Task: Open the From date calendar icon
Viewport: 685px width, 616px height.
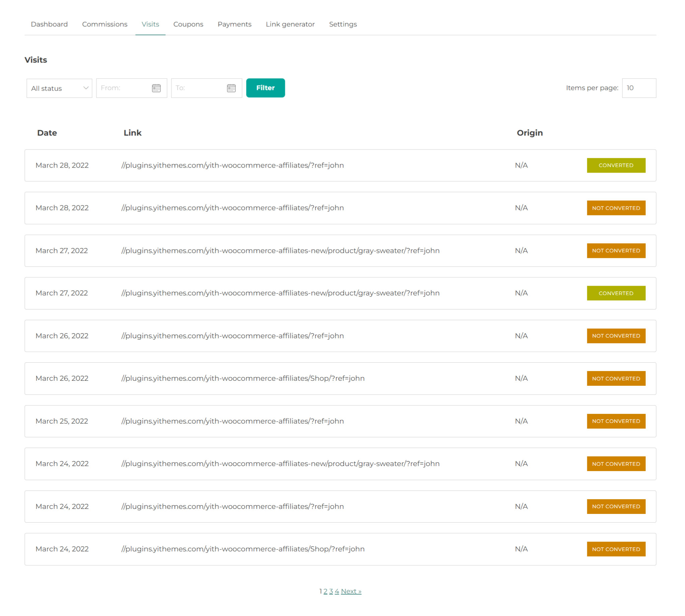Action: [156, 88]
